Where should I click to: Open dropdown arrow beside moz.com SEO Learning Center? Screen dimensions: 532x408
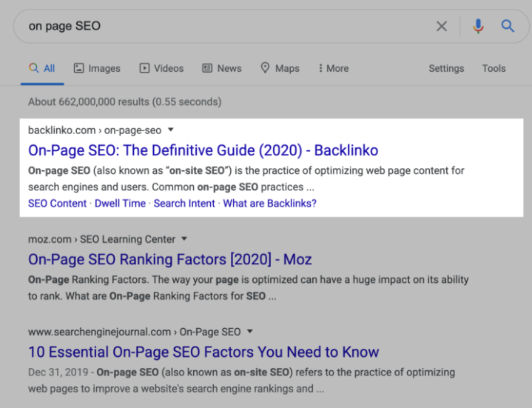coord(184,238)
